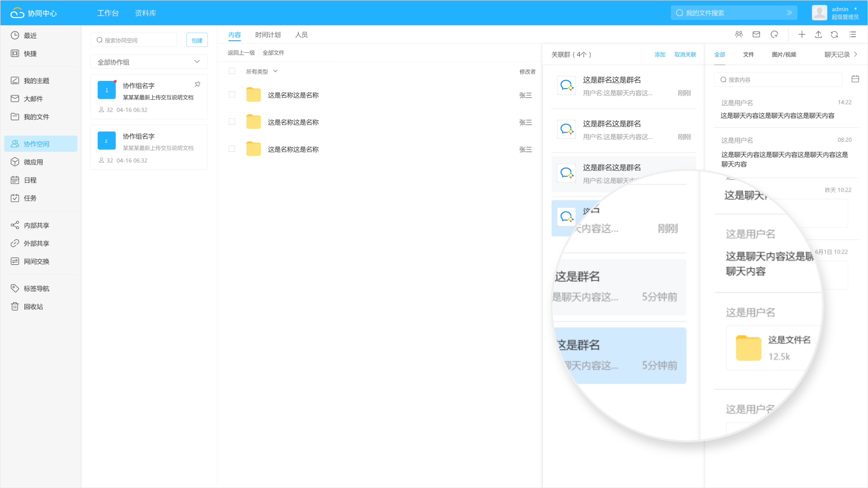Viewport: 868px width, 488px height.
Task: Open the calendar filter icon in chat search
Action: (x=855, y=78)
